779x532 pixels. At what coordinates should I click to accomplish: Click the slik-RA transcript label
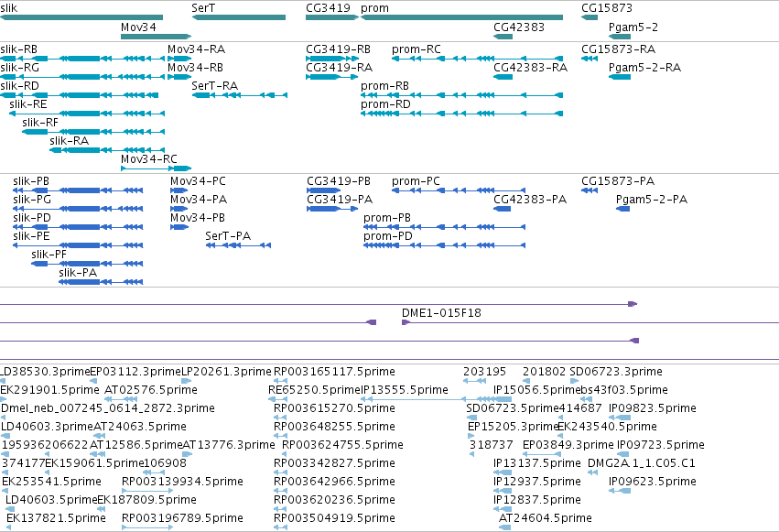pos(69,141)
